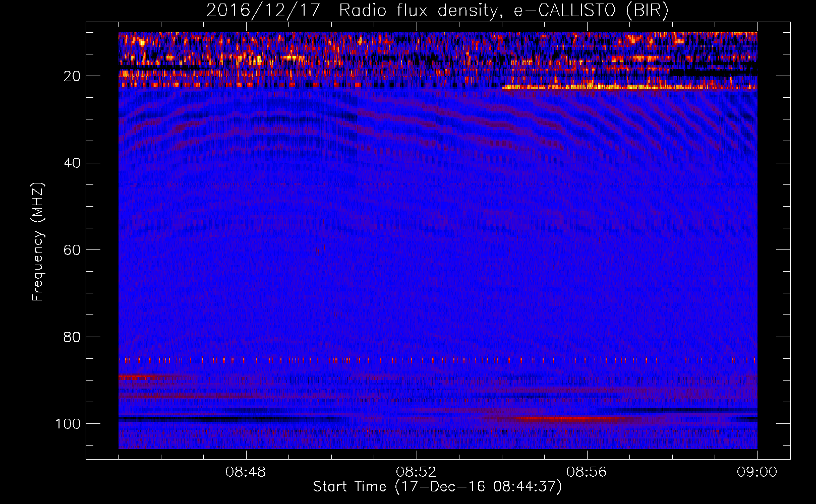The height and width of the screenshot is (504, 816).
Task: Click the '100' frequency tick label
Action: [x=68, y=424]
